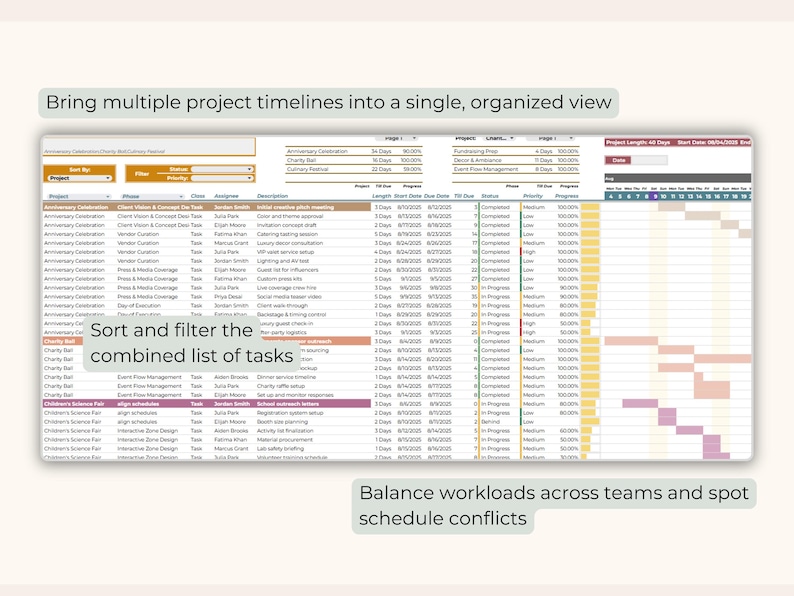The width and height of the screenshot is (794, 596).
Task: Open the Page 1 dropdown beside Charit... selector
Action: pos(550,138)
